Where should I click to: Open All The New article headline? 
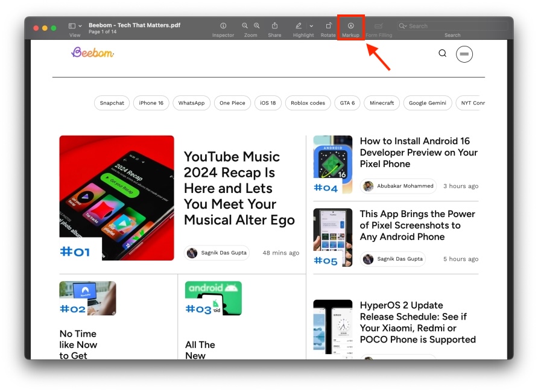click(200, 349)
